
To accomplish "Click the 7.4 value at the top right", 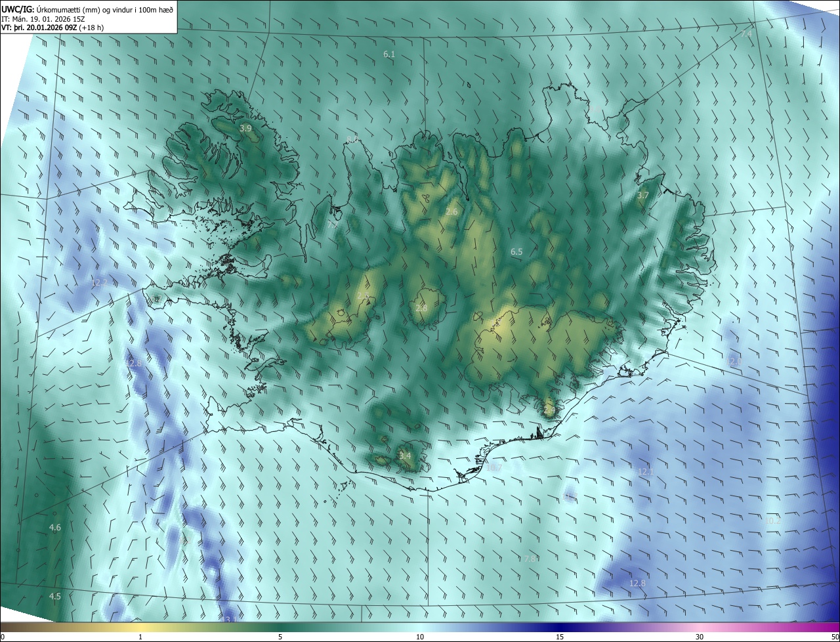I will point(747,33).
